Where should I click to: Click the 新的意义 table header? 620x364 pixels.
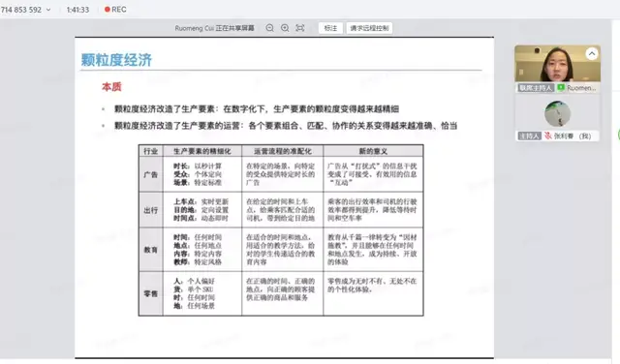click(x=373, y=151)
